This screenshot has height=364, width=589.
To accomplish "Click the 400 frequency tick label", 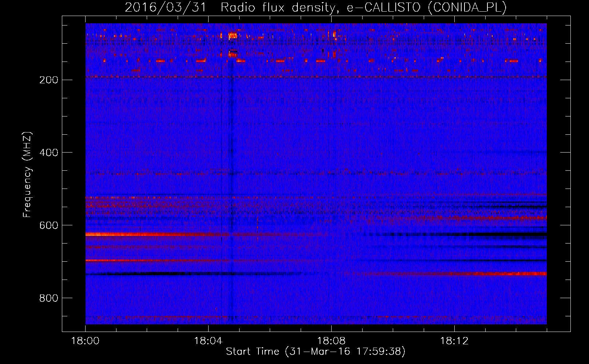I will click(x=49, y=153).
